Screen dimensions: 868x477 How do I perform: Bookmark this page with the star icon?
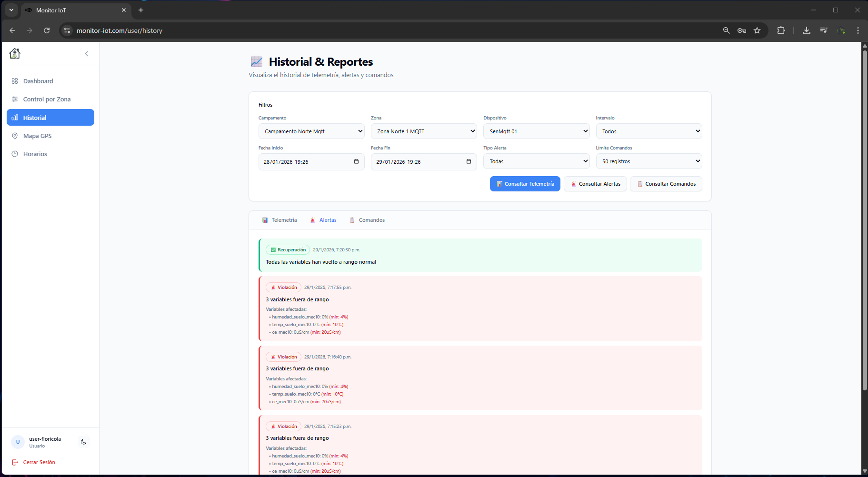click(757, 30)
